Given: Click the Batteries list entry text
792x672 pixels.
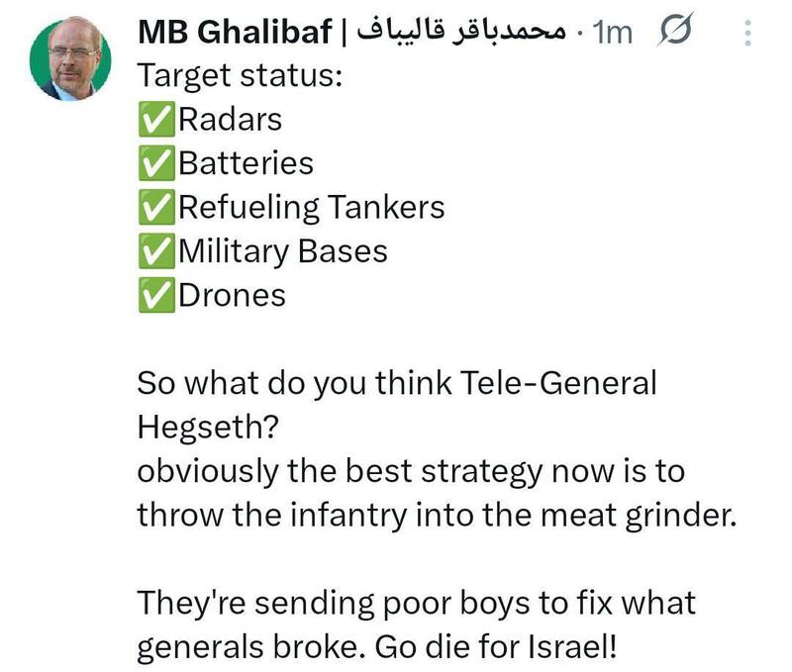Looking at the screenshot, I should (246, 163).
